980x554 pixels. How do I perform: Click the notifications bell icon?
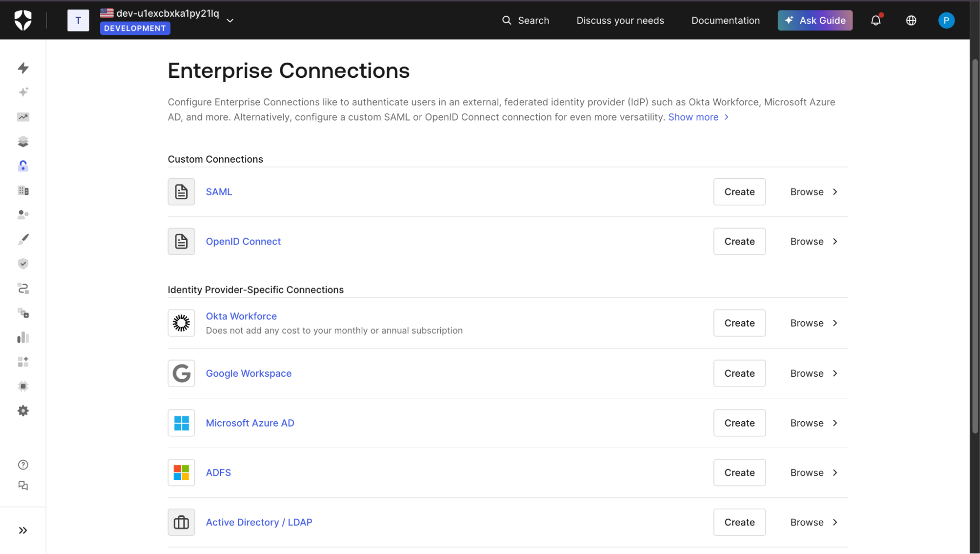876,20
